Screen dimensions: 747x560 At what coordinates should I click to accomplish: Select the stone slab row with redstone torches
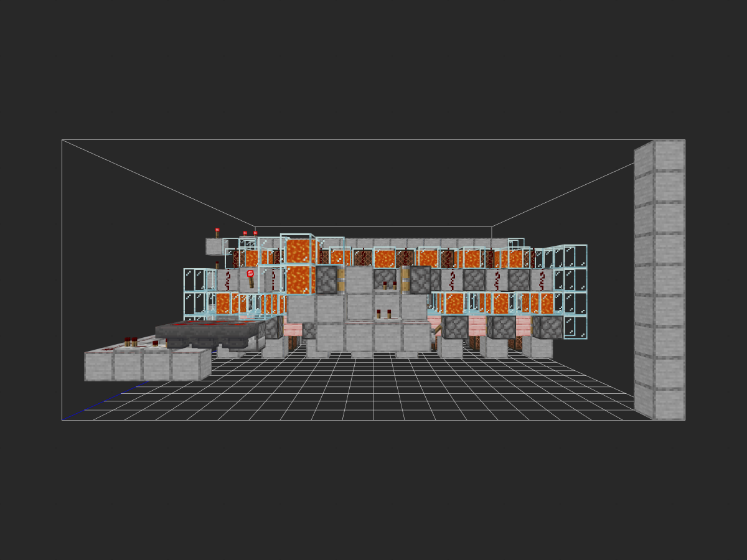coord(147,362)
